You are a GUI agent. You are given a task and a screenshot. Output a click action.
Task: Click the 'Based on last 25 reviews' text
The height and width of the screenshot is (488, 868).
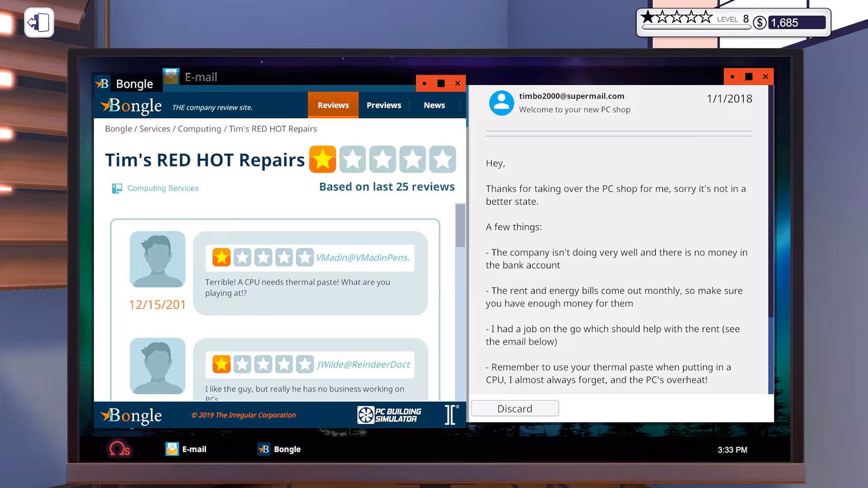pos(387,187)
